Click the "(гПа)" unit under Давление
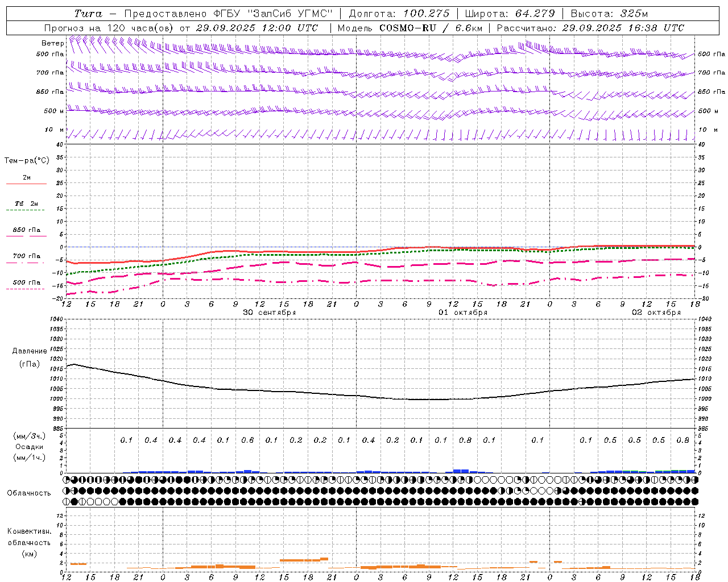Image resolution: width=728 pixels, height=582 pixels. (30, 364)
